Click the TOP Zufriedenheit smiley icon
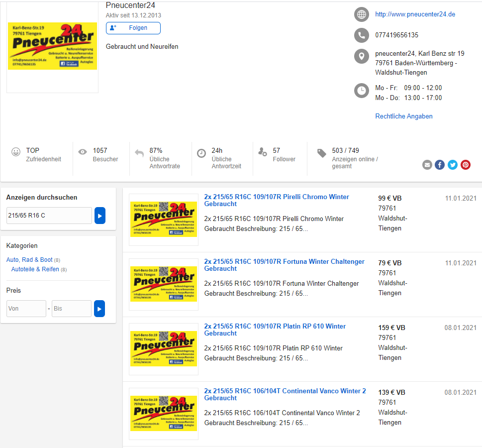This screenshot has height=448, width=482. coord(16,152)
